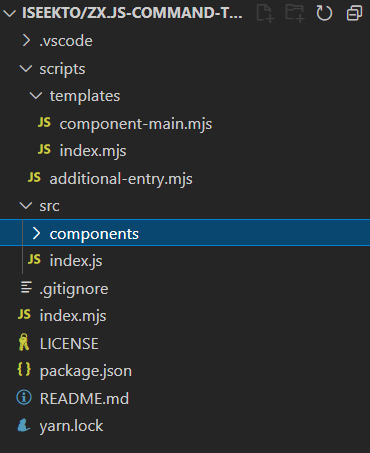Select the templates folder name
The height and width of the screenshot is (453, 370).
85,96
